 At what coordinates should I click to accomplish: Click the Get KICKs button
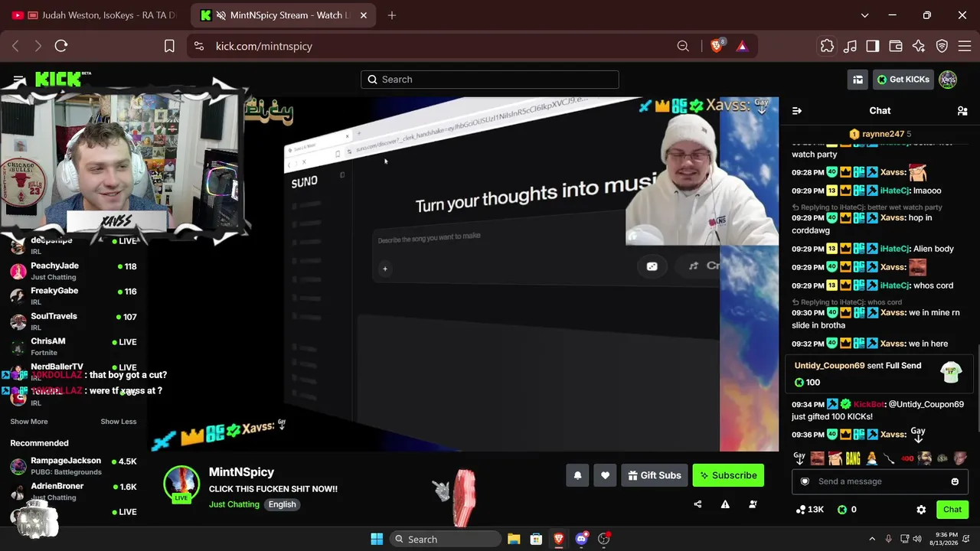tap(903, 80)
